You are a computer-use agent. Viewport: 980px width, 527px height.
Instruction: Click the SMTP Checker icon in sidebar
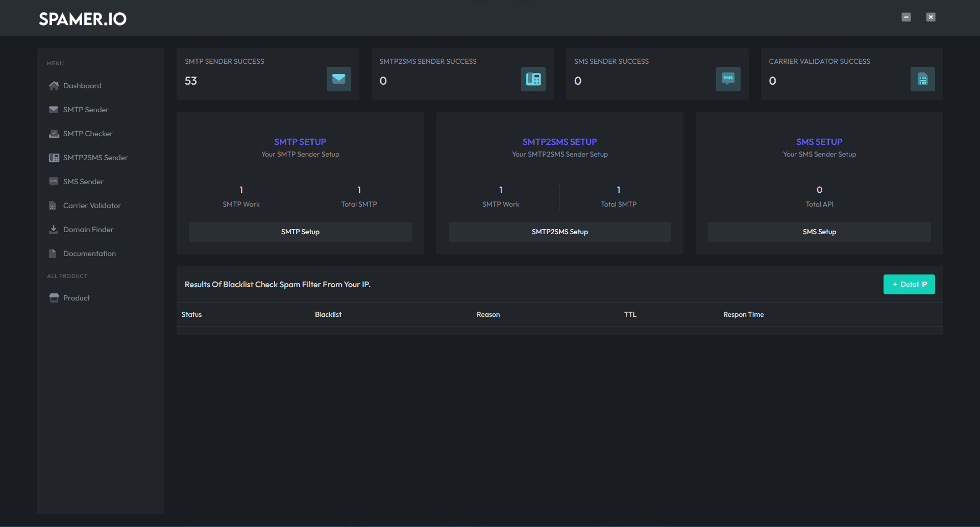54,134
